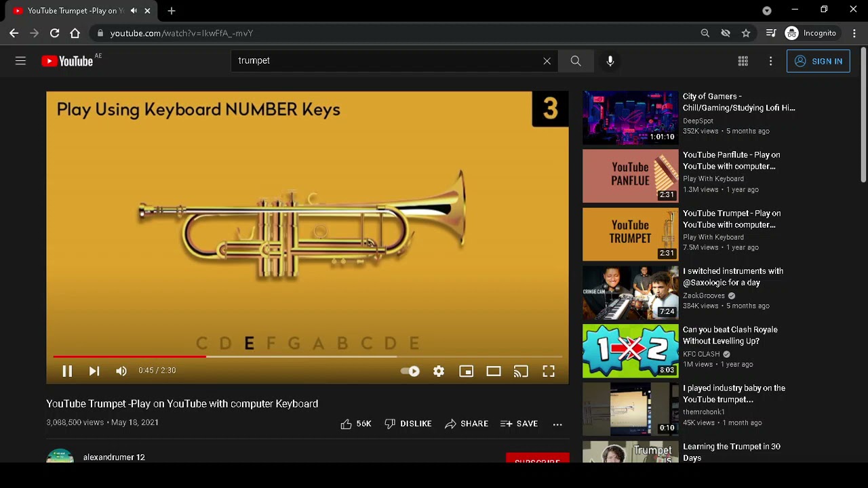Open more actions ellipsis under video

[x=557, y=424]
